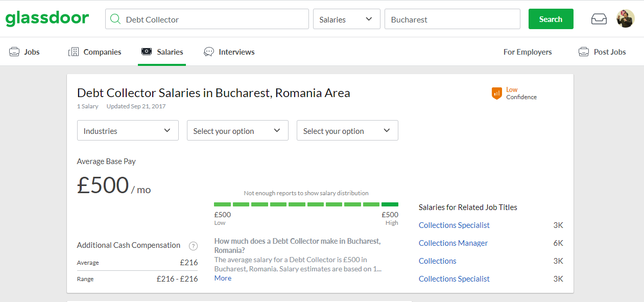Open the For Employers menu item
The height and width of the screenshot is (302, 644).
point(528,52)
